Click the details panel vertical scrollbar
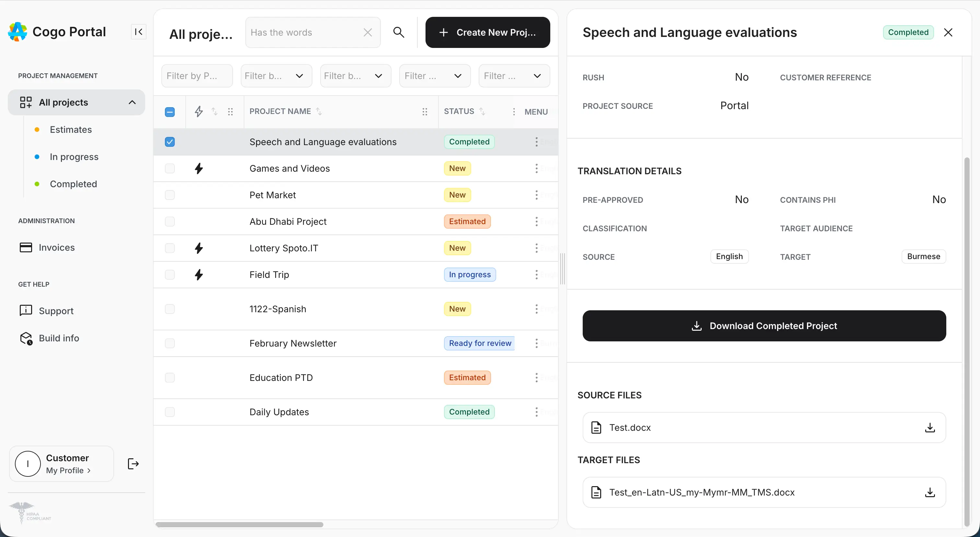 (x=967, y=341)
